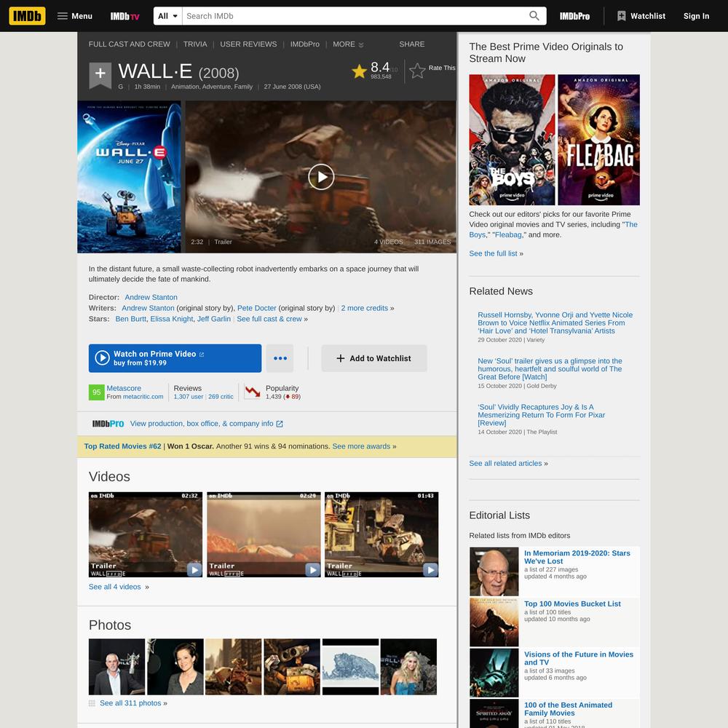
Task: Open See all 4 videos link
Action: click(x=115, y=587)
